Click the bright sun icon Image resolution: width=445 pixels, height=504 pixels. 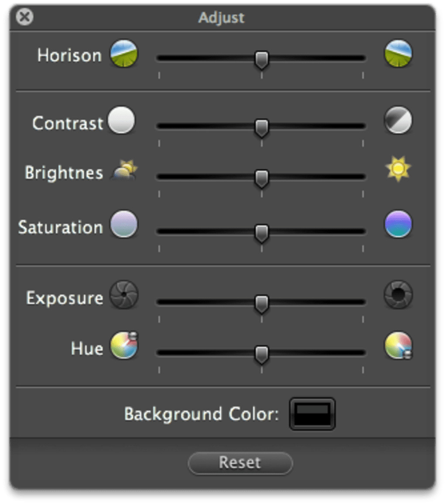(x=398, y=169)
